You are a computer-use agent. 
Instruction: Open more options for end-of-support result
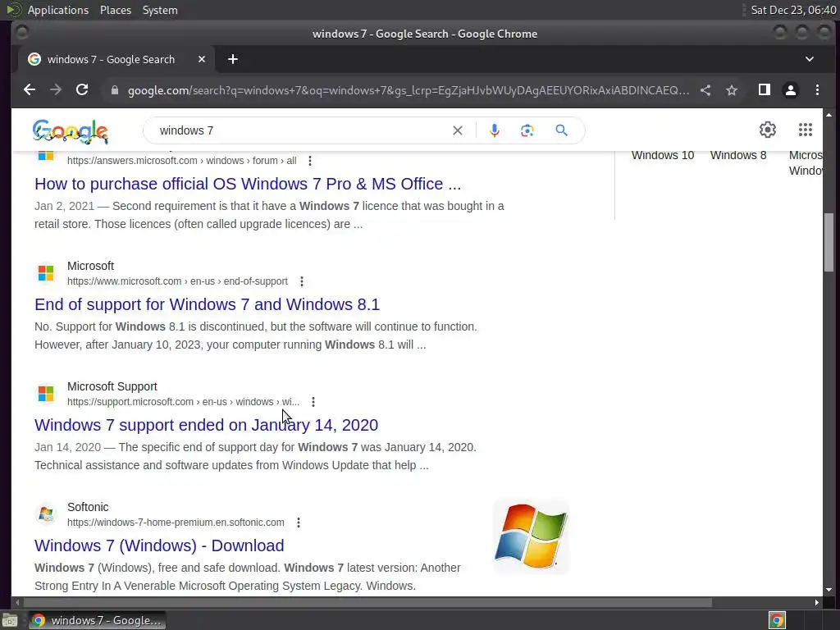tap(302, 281)
